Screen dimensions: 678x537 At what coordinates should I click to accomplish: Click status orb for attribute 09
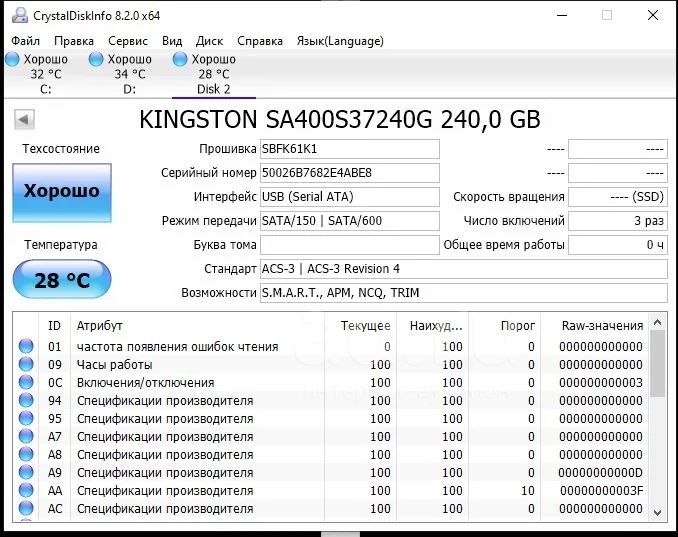(26, 364)
